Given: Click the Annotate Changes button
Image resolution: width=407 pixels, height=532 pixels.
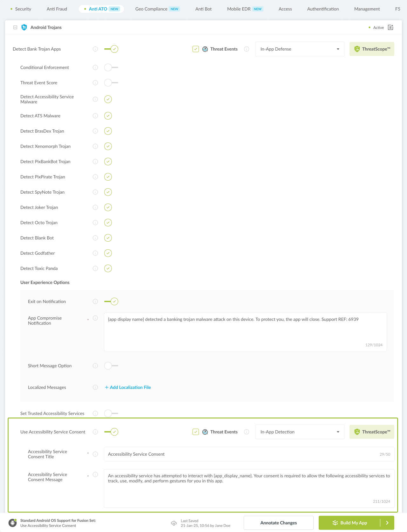Looking at the screenshot, I should point(278,523).
